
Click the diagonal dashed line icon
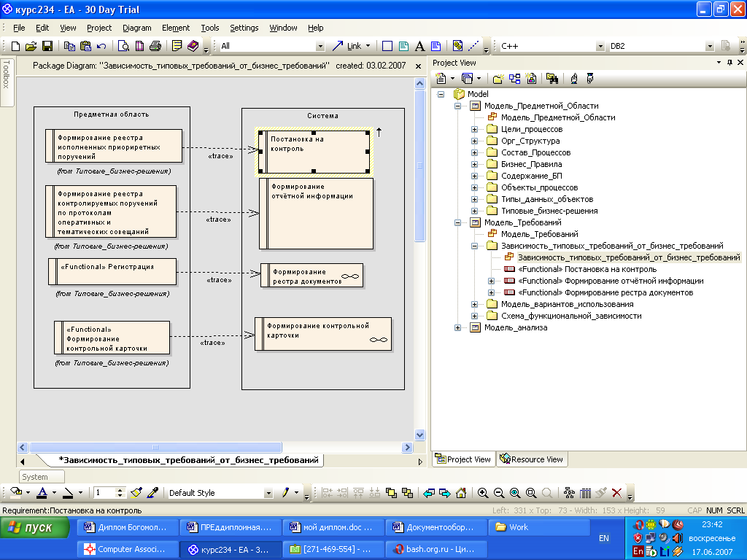[x=473, y=46]
